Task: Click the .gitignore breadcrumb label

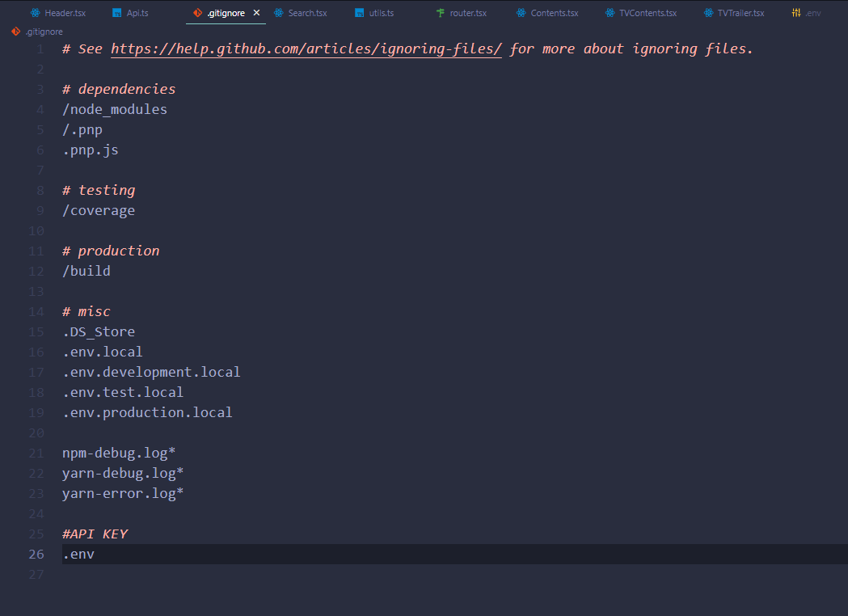Action: pos(44,32)
